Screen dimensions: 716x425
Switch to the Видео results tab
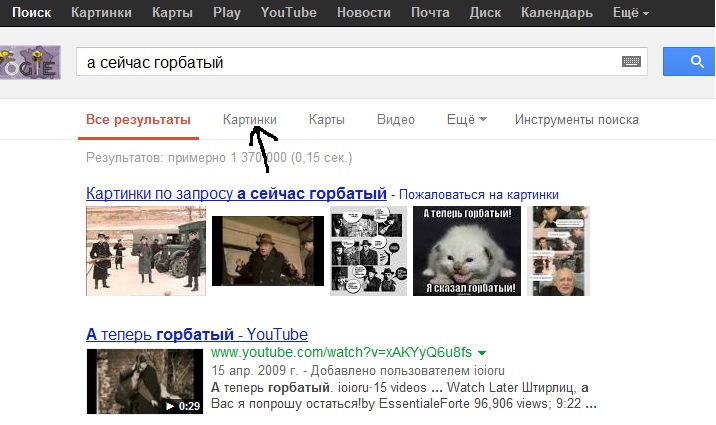tap(396, 120)
